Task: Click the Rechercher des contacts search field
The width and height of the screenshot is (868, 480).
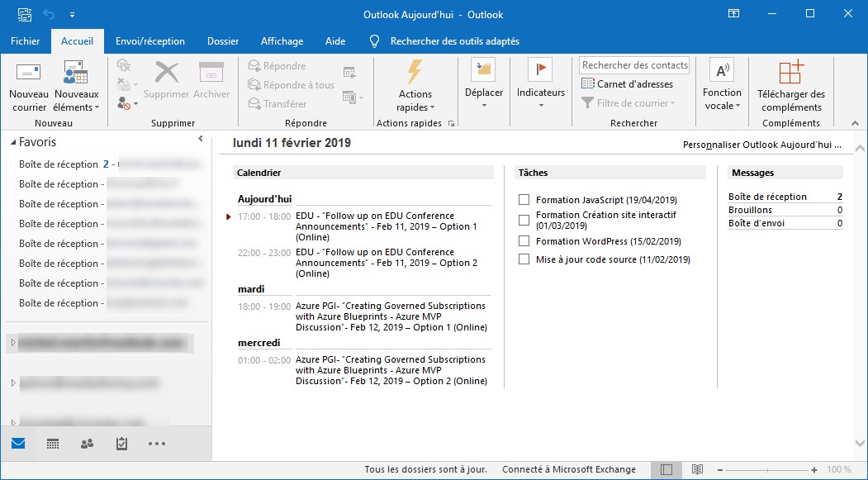Action: pos(634,65)
